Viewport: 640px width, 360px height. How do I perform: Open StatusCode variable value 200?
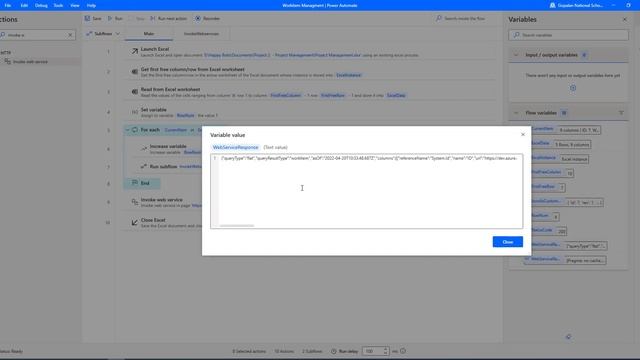click(562, 231)
